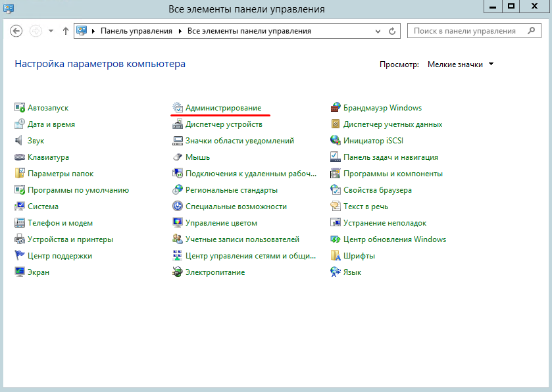This screenshot has height=392, width=552.
Task: Click the magnifier search icon
Action: tap(532, 31)
